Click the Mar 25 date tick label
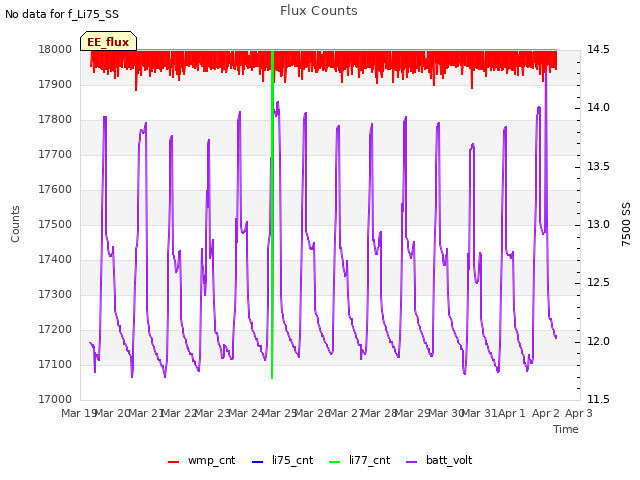The width and height of the screenshot is (640, 480). [279, 413]
